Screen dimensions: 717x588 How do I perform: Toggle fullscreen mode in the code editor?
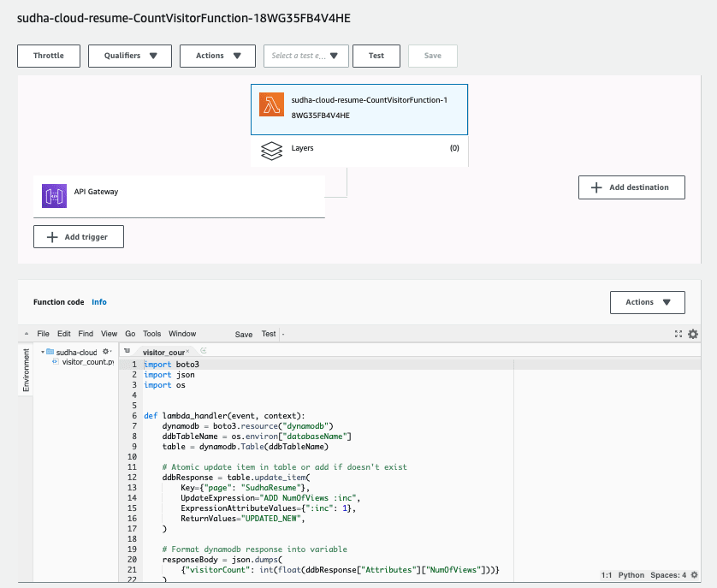coord(678,334)
